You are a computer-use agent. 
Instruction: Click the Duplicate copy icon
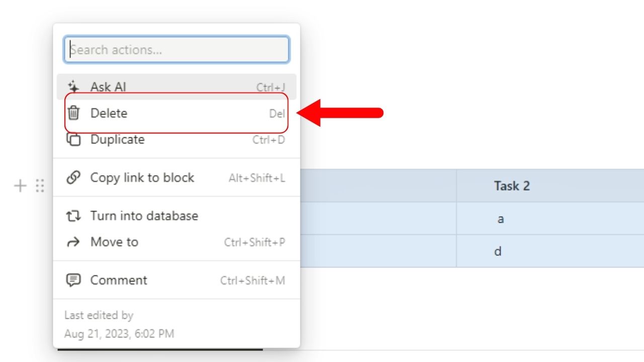pos(74,139)
